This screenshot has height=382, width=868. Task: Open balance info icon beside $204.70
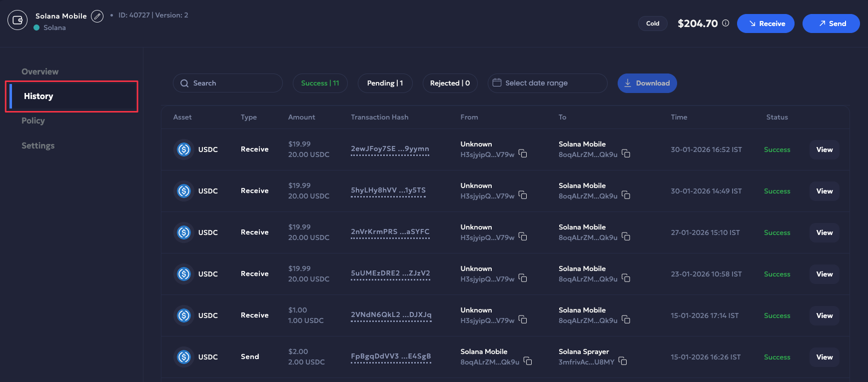(x=726, y=23)
